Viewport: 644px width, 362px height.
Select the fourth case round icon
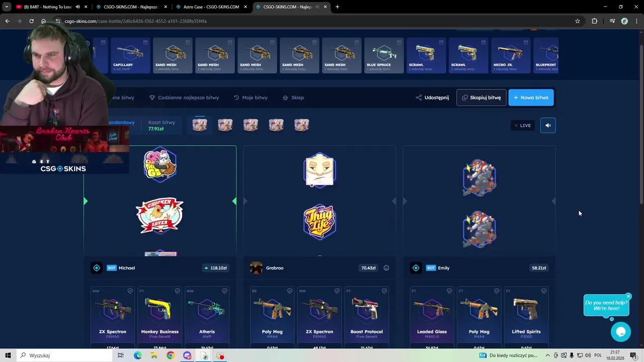(276, 125)
